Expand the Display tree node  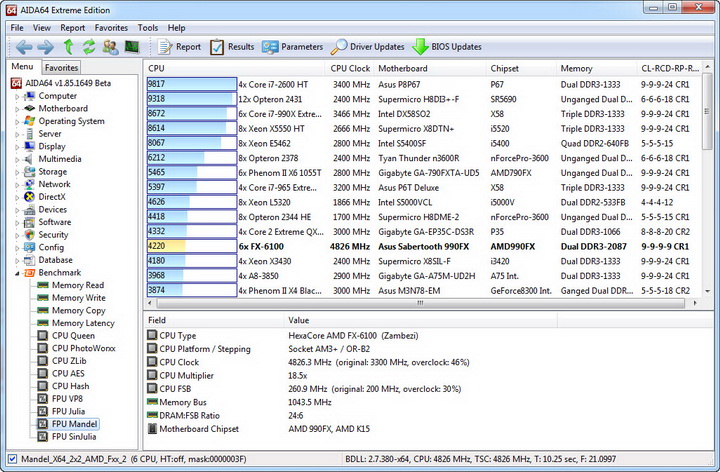17,147
